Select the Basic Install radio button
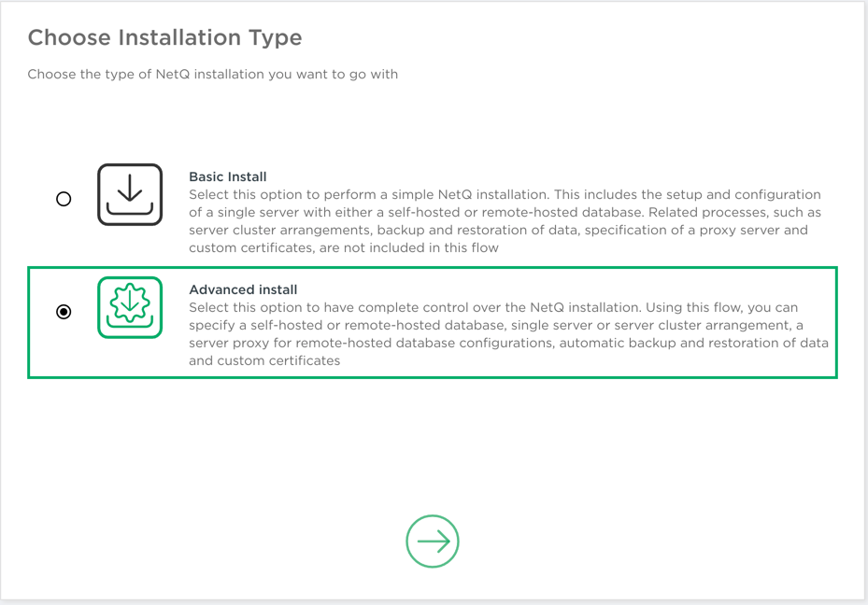Viewport: 868px width, 605px height. (64, 199)
